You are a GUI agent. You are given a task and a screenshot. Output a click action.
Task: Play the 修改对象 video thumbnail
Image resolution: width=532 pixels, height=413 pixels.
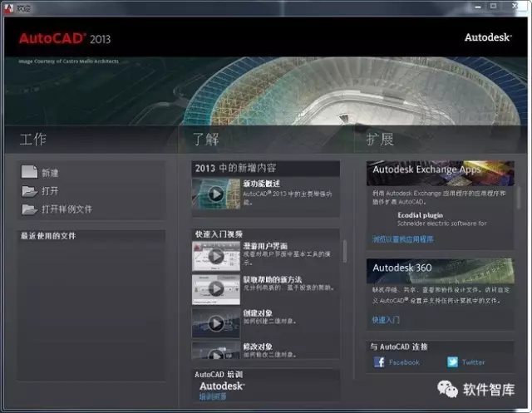tap(216, 351)
